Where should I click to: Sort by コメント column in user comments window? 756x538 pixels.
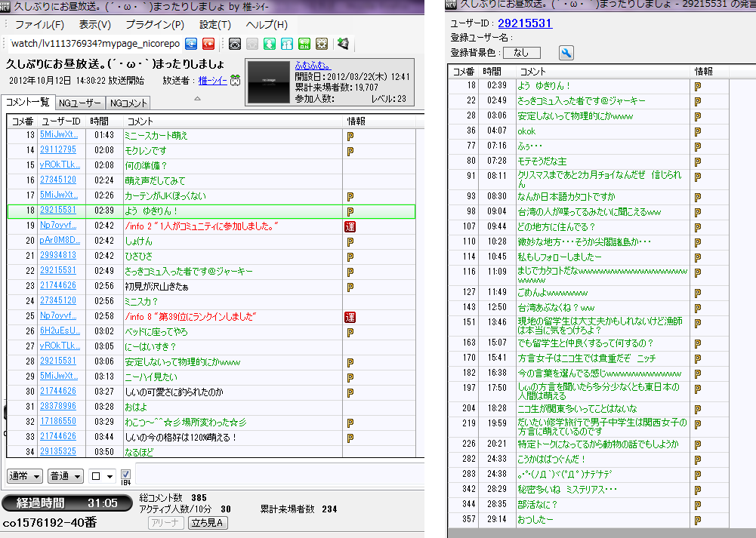603,71
